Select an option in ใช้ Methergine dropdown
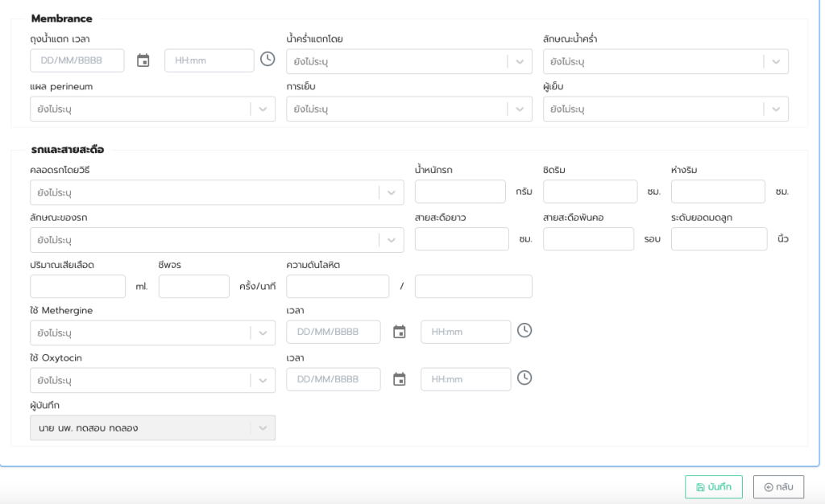Image resolution: width=825 pixels, height=504 pixels. [x=152, y=333]
